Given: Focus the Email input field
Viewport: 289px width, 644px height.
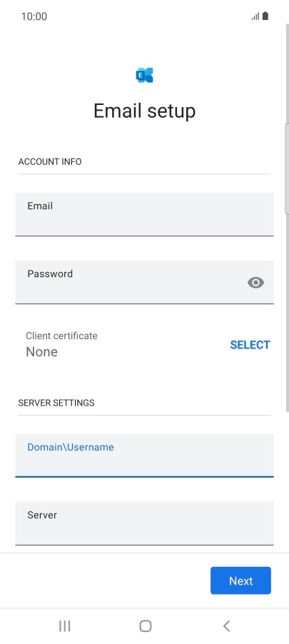Looking at the screenshot, I should tap(144, 214).
